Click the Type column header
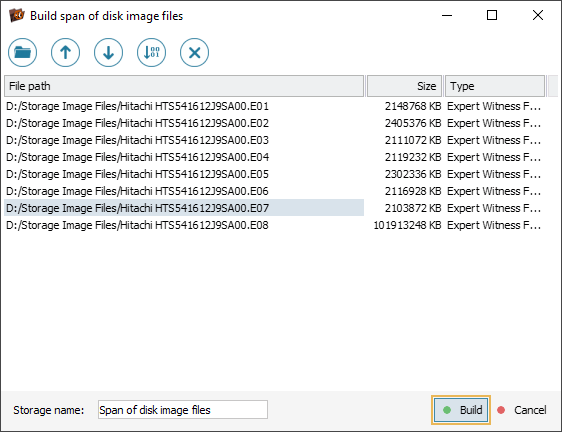Image resolution: width=562 pixels, height=432 pixels. 495,86
